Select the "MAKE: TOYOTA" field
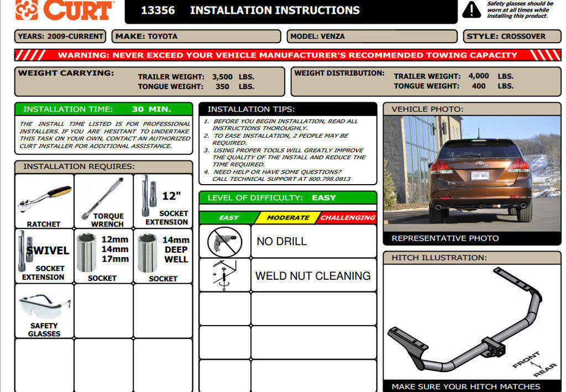566x392 pixels. click(196, 36)
